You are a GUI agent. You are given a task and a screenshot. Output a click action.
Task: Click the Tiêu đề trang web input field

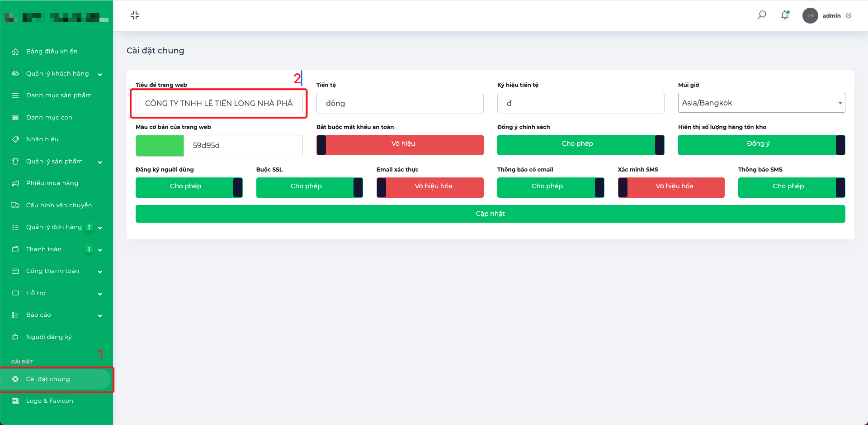point(219,103)
